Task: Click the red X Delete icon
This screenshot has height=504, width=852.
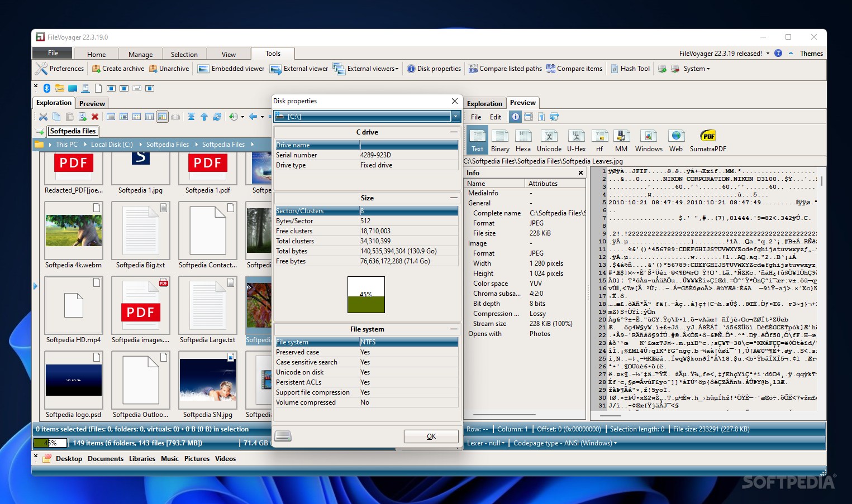Action: (x=95, y=117)
